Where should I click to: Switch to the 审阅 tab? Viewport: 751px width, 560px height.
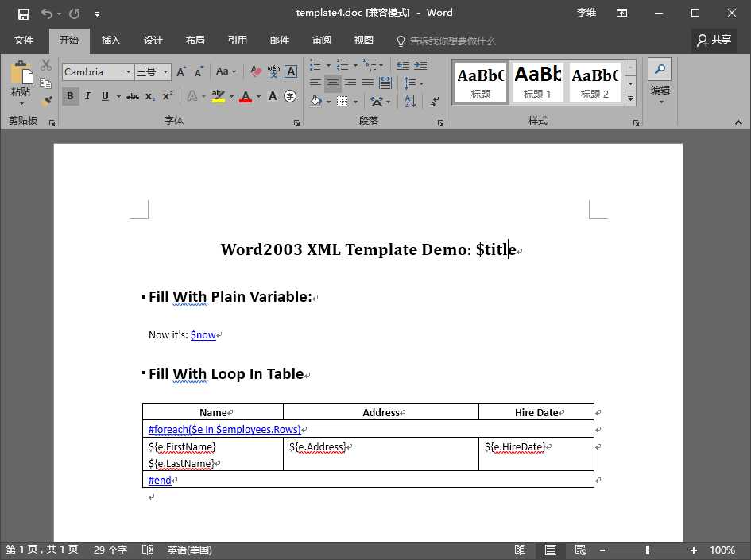tap(321, 41)
